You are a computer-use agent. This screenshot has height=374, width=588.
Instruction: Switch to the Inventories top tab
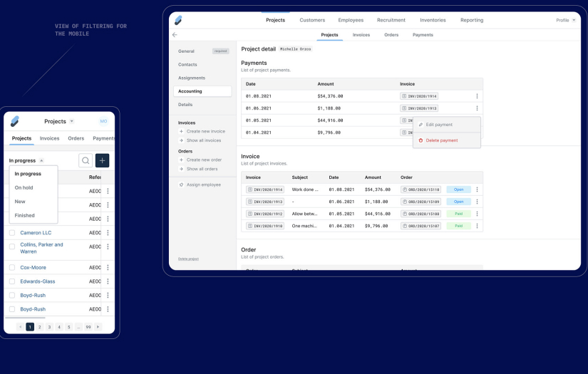coord(433,20)
